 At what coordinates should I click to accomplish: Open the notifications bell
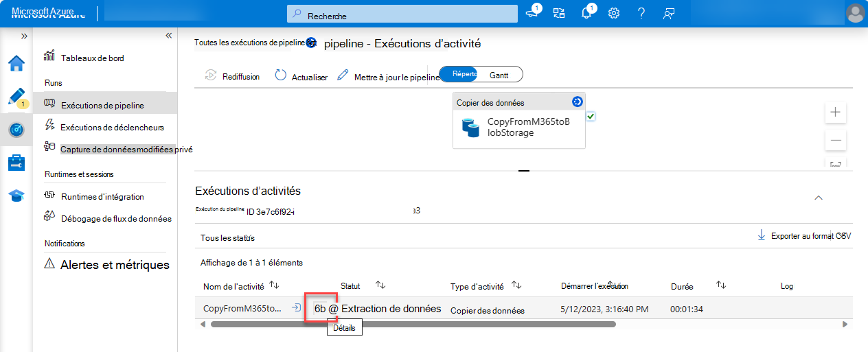586,13
